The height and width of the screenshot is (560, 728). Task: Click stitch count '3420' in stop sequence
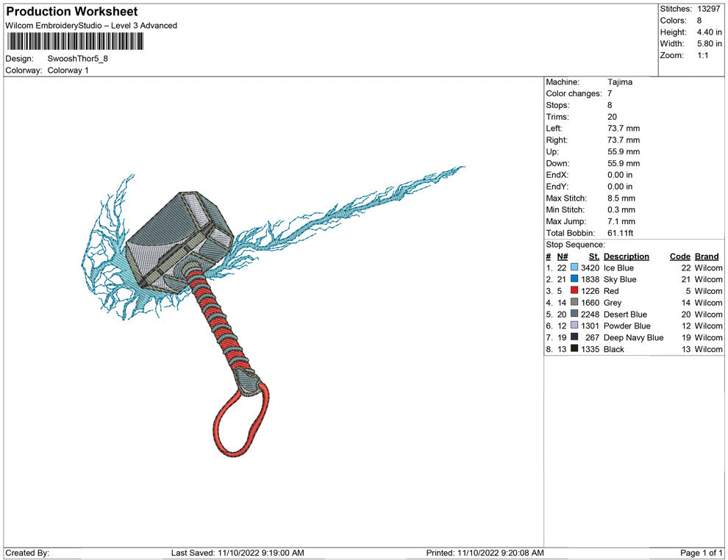tap(590, 268)
